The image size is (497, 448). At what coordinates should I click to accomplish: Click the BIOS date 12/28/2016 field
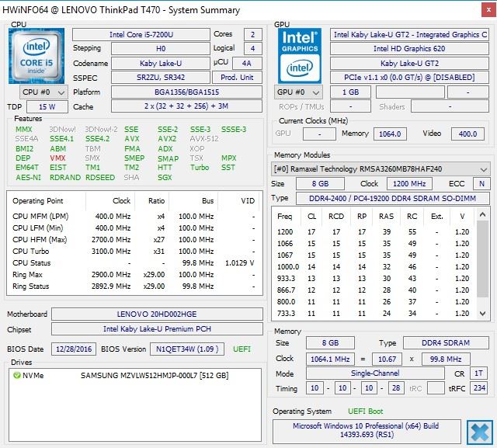[74, 349]
